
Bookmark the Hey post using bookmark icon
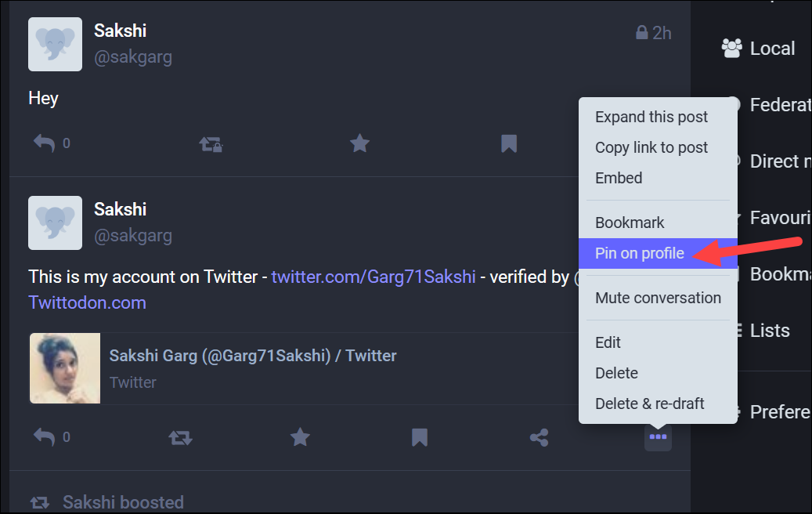click(509, 143)
